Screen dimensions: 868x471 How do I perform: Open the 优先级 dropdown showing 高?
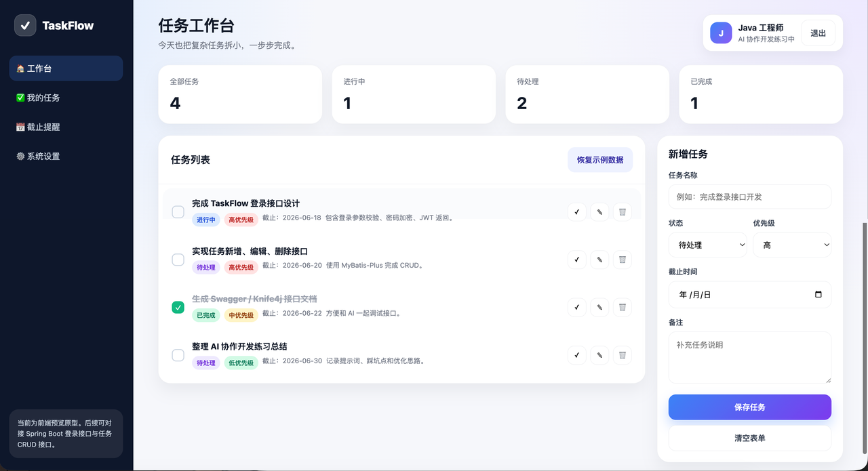point(792,245)
